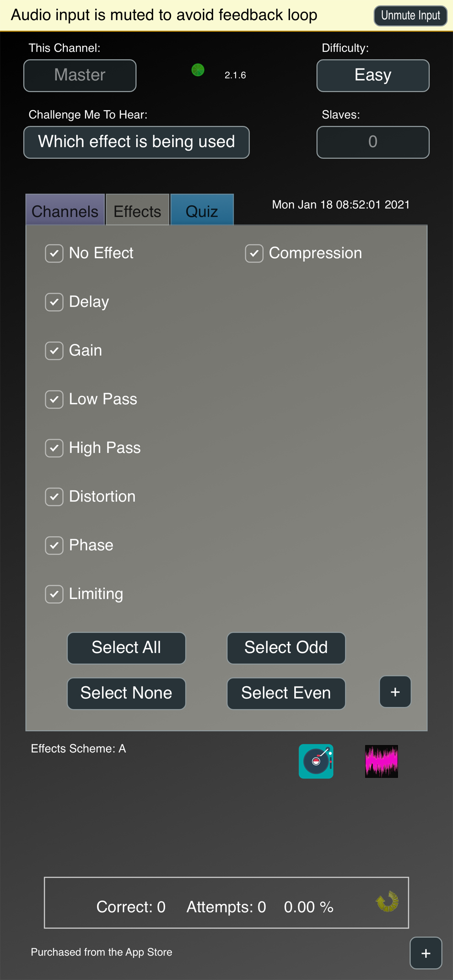This screenshot has width=453, height=980.
Task: Switch to the Effects tab
Action: pos(137,210)
